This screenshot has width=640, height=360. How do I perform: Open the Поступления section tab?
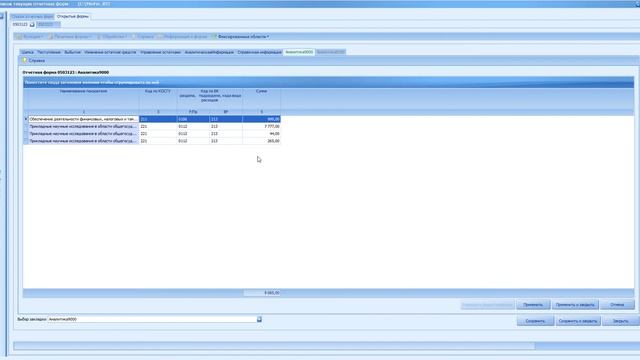coord(49,52)
